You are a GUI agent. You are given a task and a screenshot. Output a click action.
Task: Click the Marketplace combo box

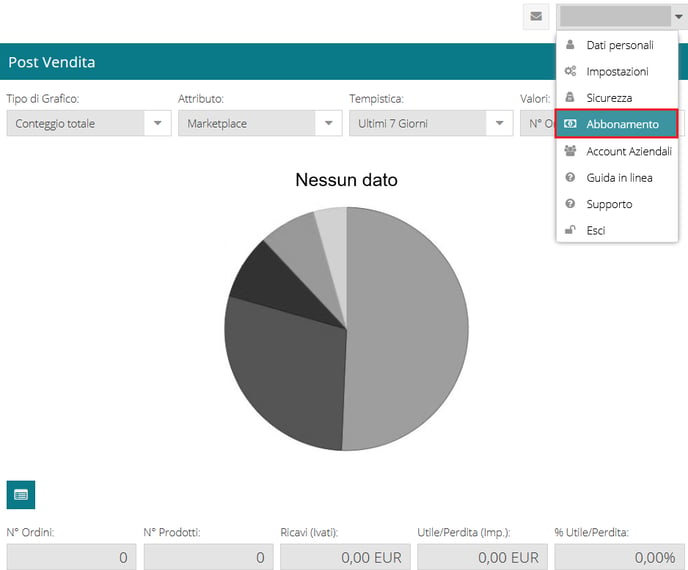pos(260,123)
